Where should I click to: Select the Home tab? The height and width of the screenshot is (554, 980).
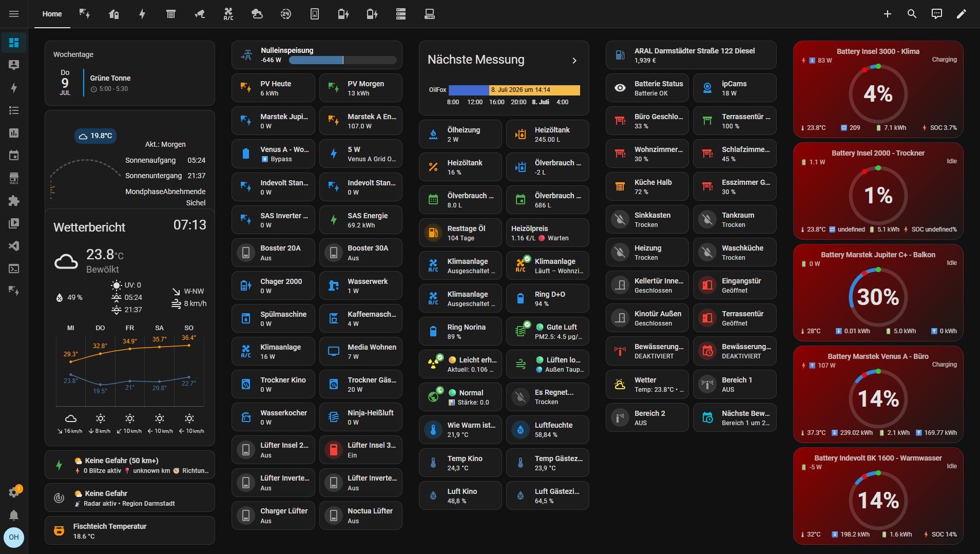52,14
